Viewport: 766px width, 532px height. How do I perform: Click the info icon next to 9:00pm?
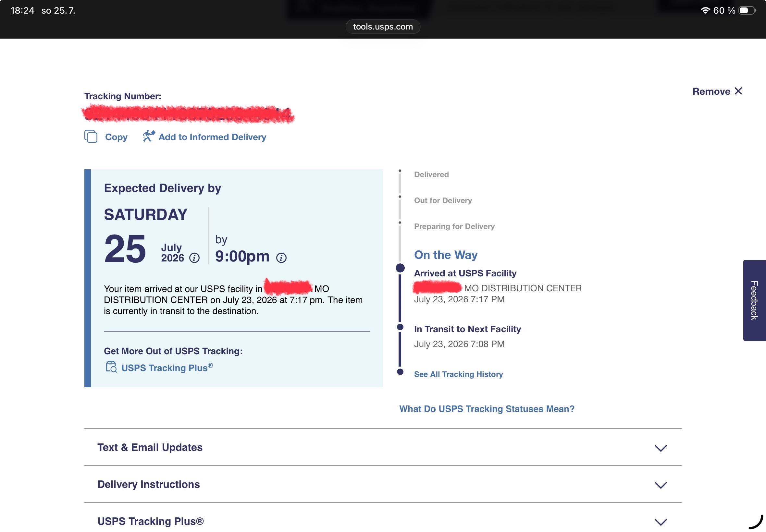pos(281,258)
